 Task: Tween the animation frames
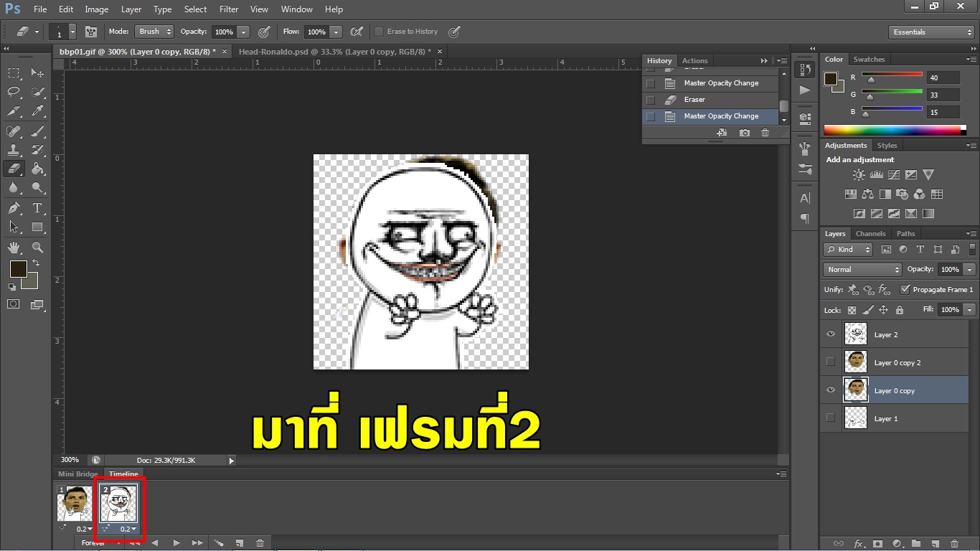[x=219, y=543]
